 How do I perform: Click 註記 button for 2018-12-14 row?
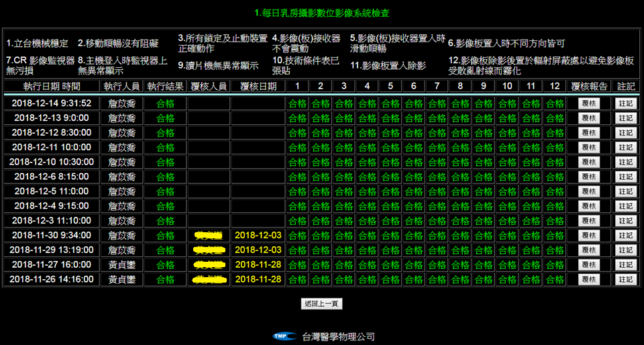pos(625,103)
